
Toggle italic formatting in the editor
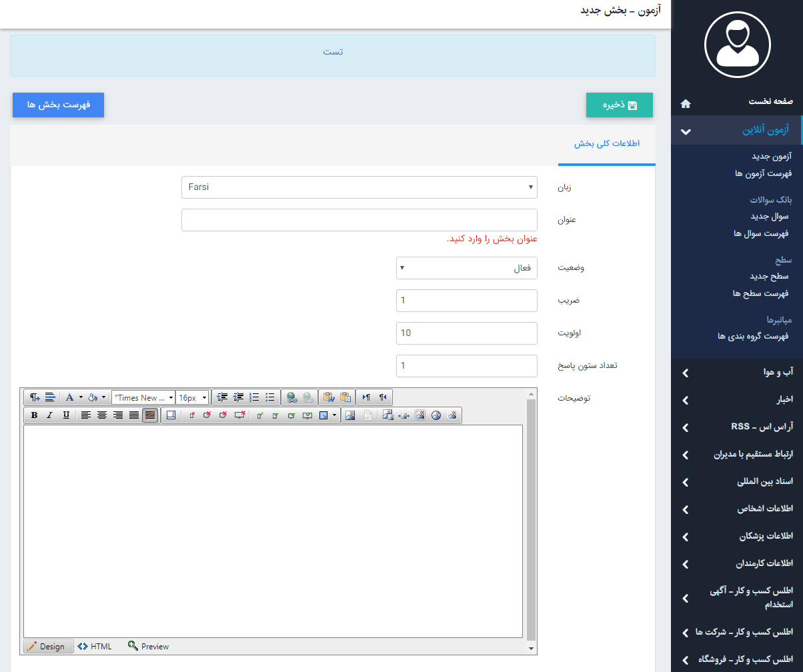(49, 415)
